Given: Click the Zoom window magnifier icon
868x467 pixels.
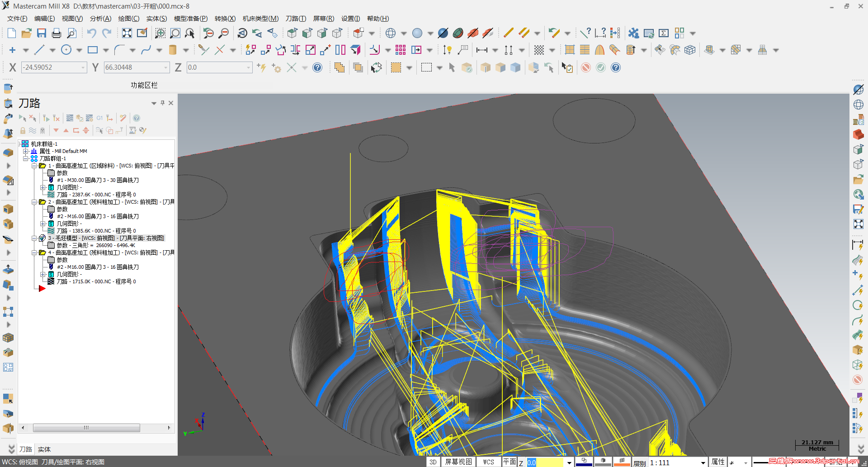Looking at the screenshot, I should [x=160, y=33].
